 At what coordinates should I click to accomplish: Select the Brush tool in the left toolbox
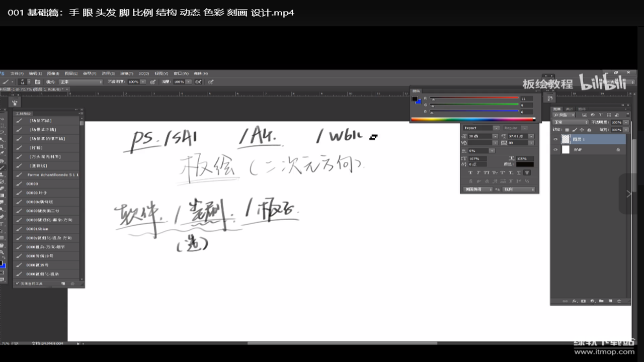coord(2,167)
